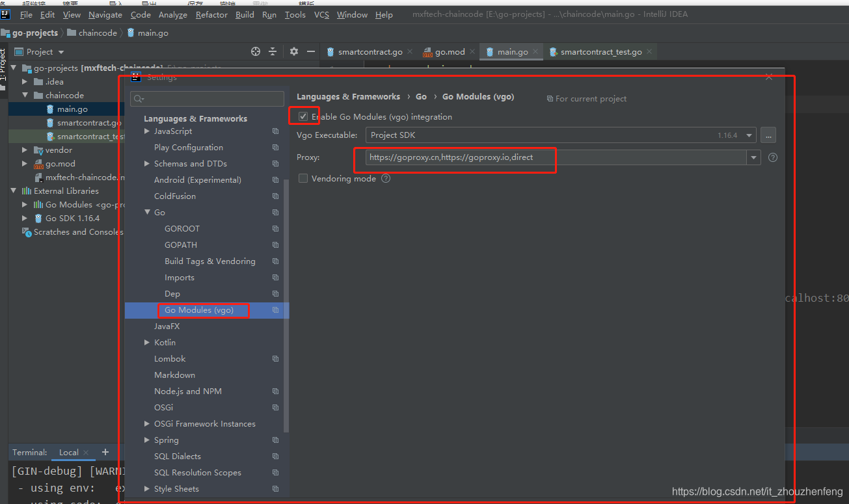Select the Imports setting under Go
Viewport: 849px width, 504px height.
pyautogui.click(x=180, y=278)
